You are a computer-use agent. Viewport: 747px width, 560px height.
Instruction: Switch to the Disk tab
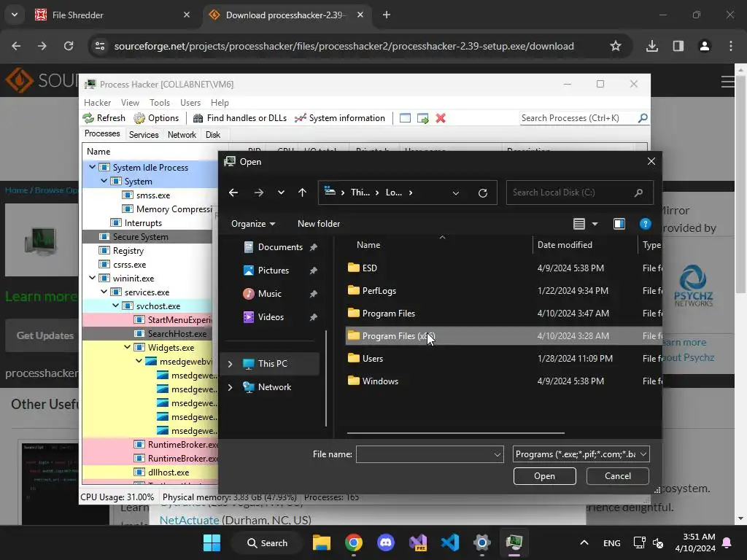213,135
